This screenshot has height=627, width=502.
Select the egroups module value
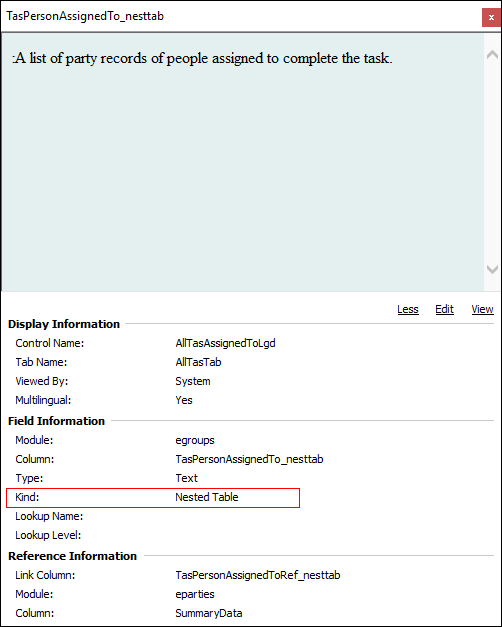[x=195, y=440]
